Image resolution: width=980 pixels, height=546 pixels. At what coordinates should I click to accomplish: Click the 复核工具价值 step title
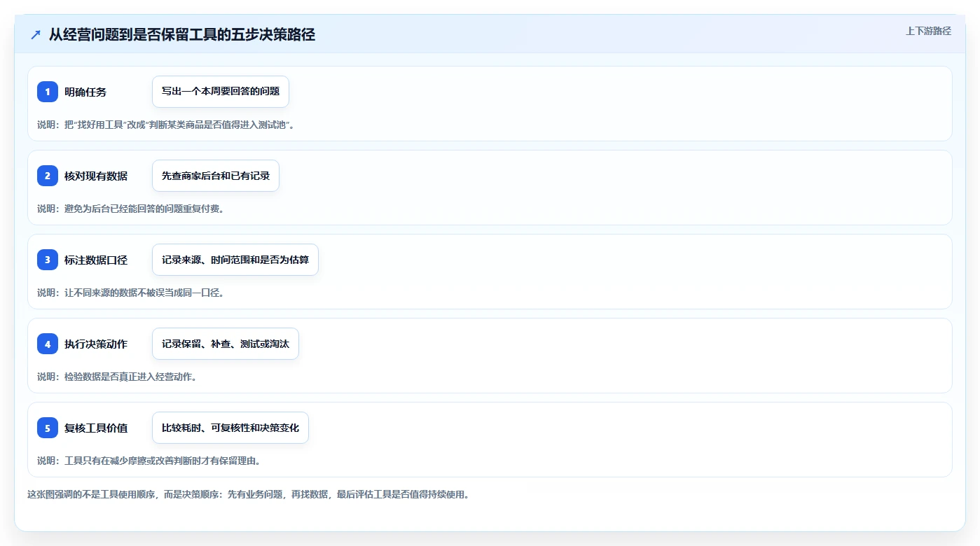pyautogui.click(x=96, y=428)
